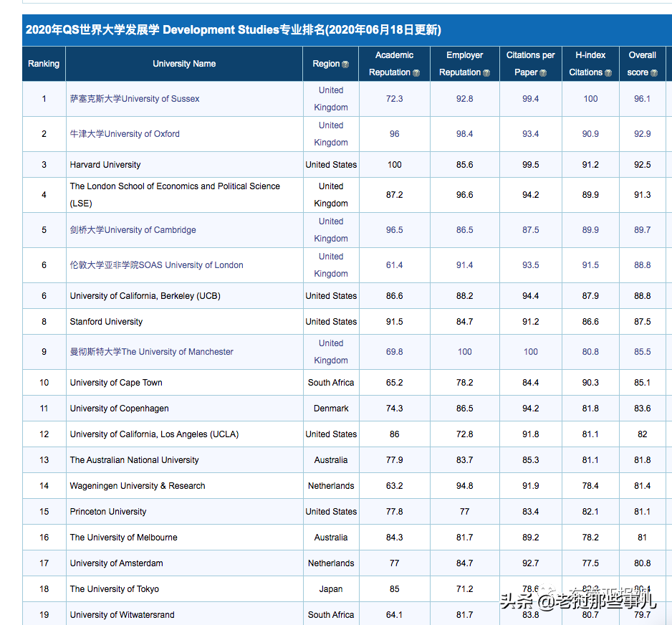Select University of California, Los Angeles (UCLA) cell
This screenshot has height=625, width=672.
click(184, 434)
